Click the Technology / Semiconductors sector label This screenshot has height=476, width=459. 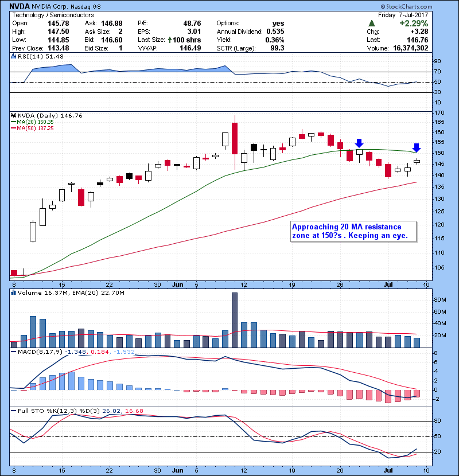pyautogui.click(x=53, y=15)
